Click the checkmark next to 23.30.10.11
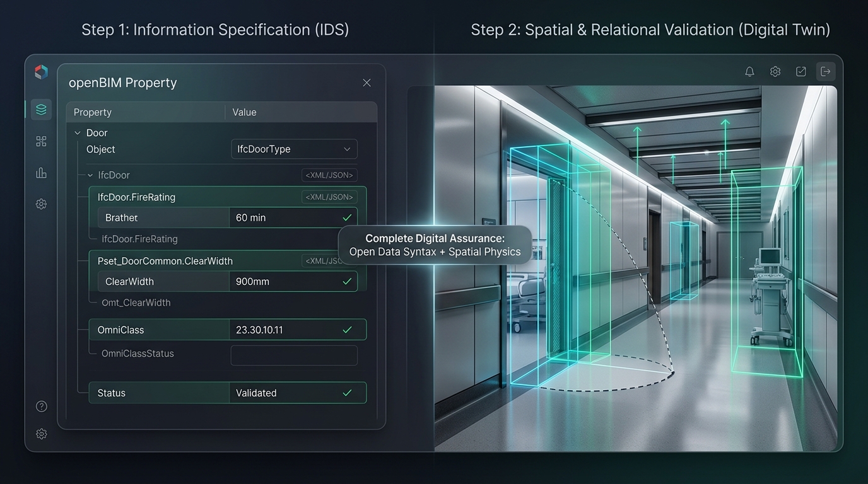The width and height of the screenshot is (868, 484). coord(347,330)
